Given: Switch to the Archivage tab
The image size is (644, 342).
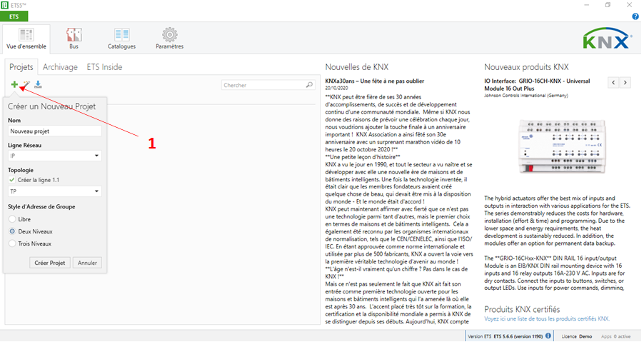Looking at the screenshot, I should click(60, 67).
